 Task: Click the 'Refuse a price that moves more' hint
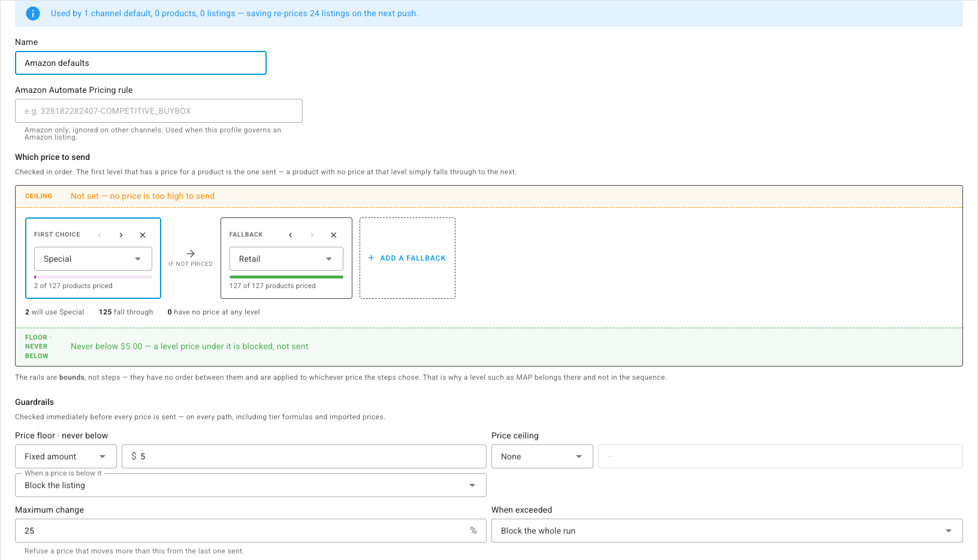(x=134, y=551)
